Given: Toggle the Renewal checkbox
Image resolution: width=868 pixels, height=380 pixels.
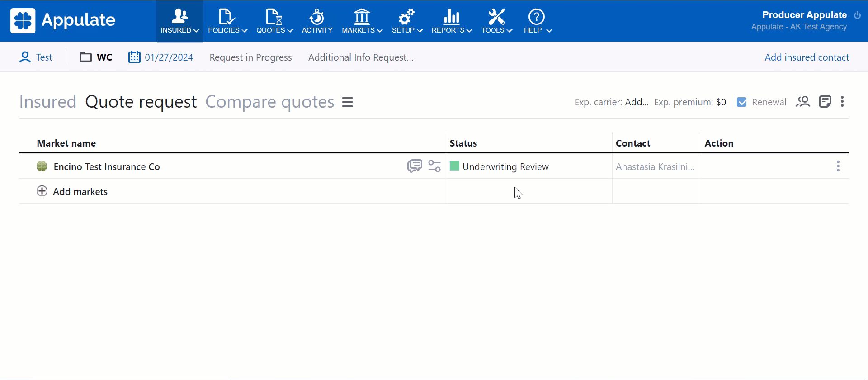Looking at the screenshot, I should click(742, 102).
